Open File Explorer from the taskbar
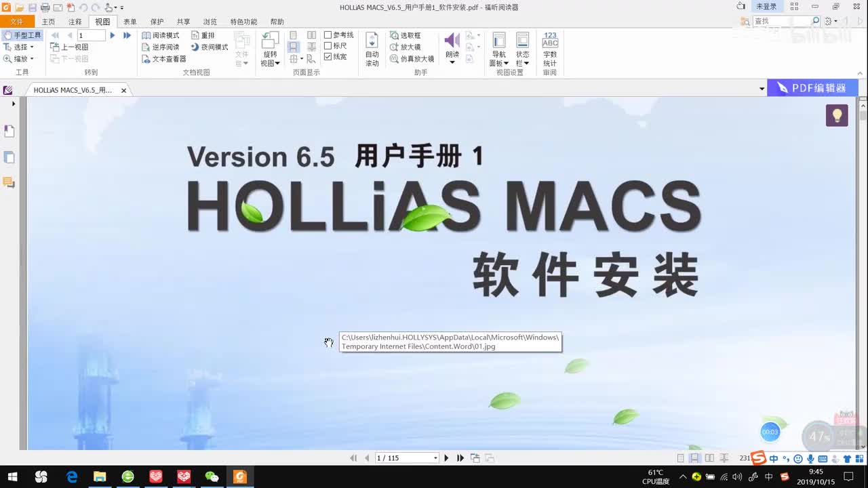868x488 pixels. tap(100, 476)
